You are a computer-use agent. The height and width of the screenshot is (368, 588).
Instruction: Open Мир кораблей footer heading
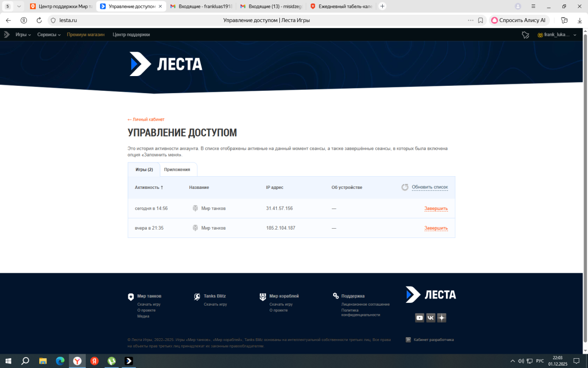coord(284,296)
